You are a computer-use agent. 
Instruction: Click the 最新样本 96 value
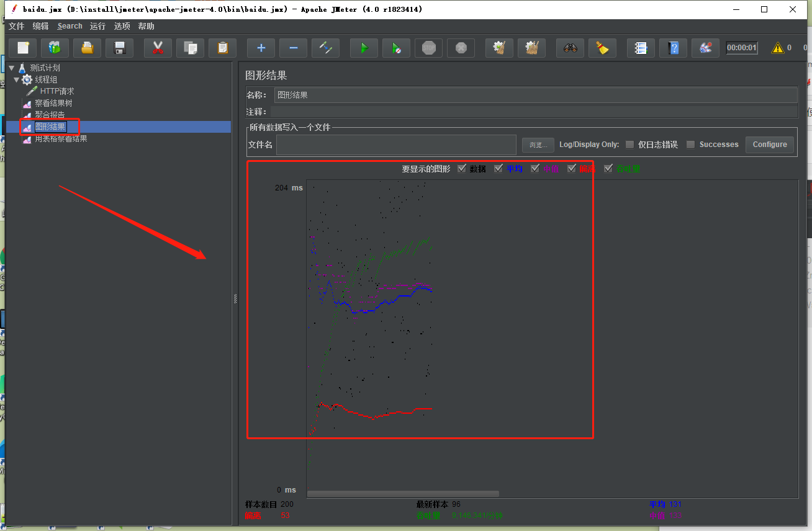(456, 504)
